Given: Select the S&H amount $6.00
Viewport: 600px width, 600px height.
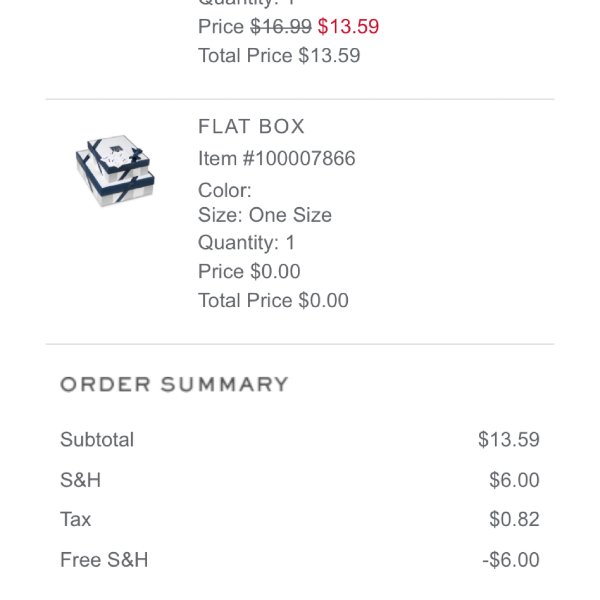Looking at the screenshot, I should [x=514, y=480].
